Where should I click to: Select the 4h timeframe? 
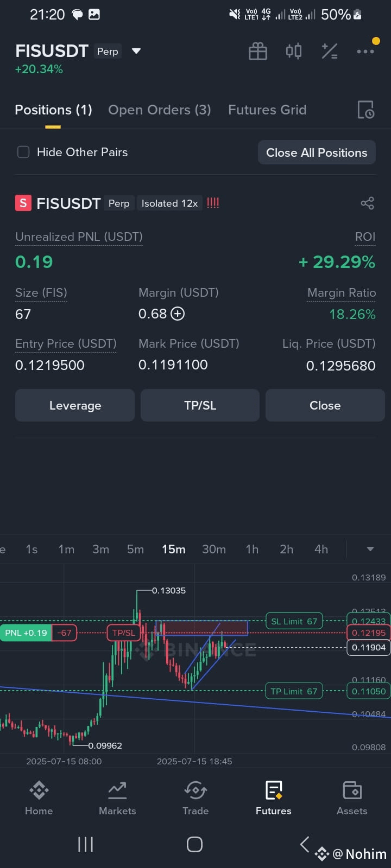tap(321, 549)
